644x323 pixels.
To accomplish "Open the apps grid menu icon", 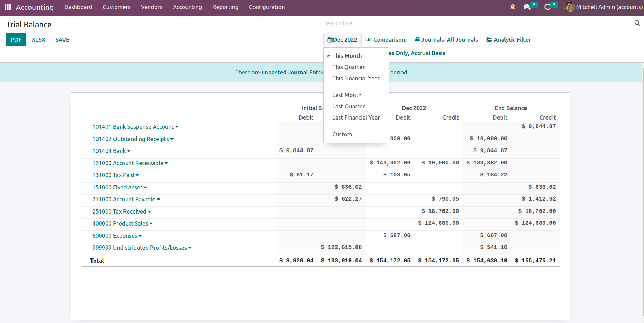I will coord(8,7).
